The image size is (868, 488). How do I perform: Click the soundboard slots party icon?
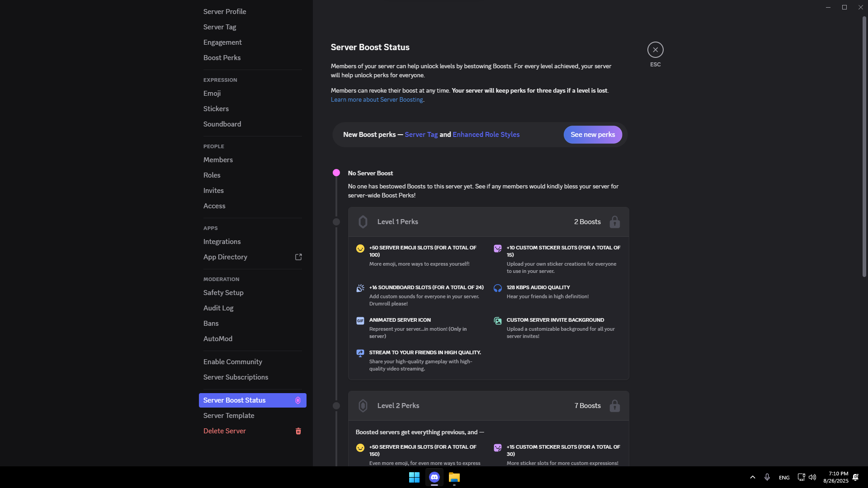[360, 288]
